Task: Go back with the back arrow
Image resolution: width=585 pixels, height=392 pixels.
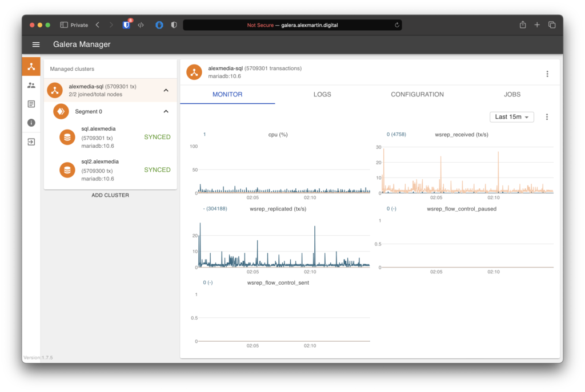Action: tap(97, 25)
